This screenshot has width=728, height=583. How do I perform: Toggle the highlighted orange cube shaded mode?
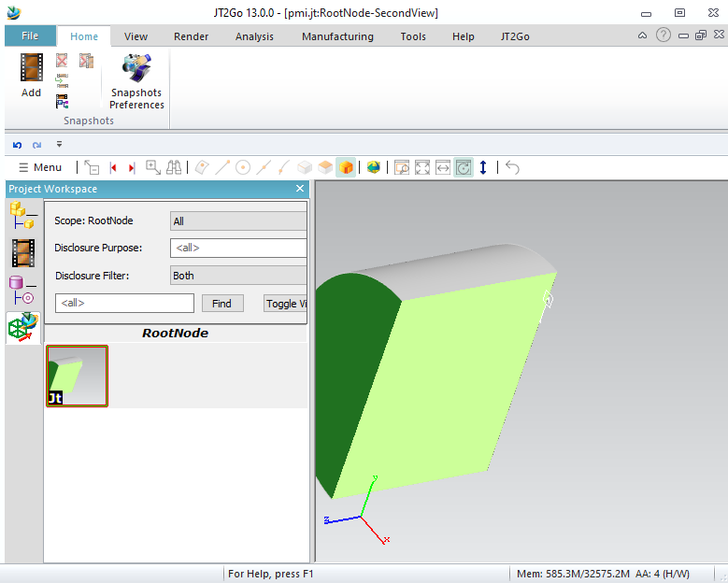pyautogui.click(x=346, y=167)
